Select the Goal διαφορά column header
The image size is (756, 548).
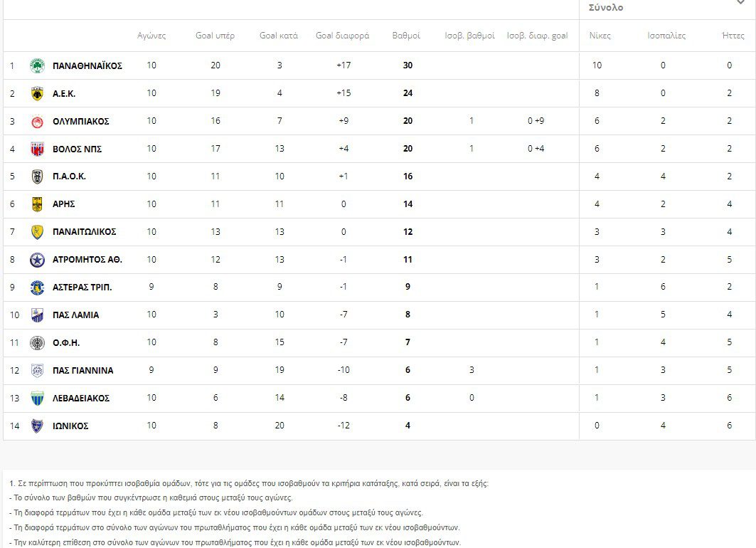coord(342,36)
